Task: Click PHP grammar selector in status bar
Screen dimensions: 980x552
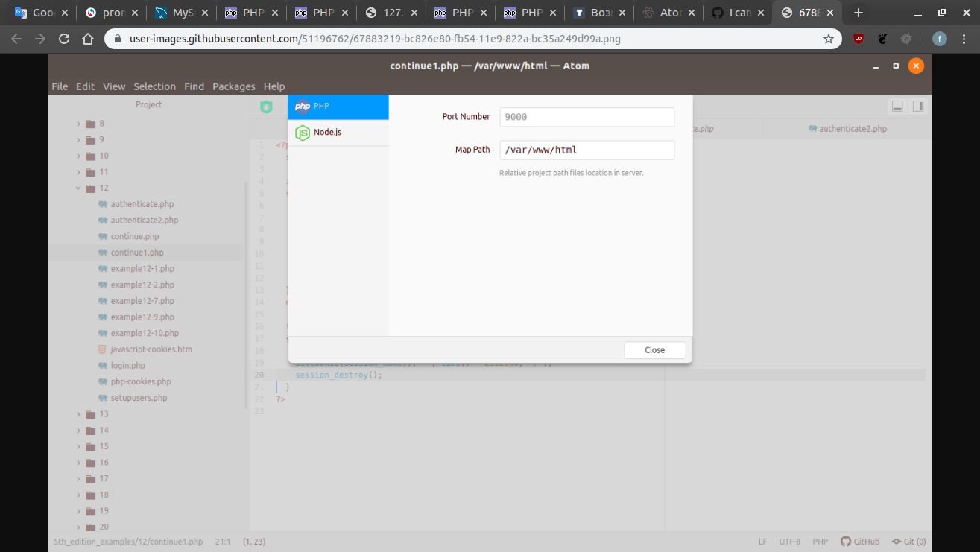Action: point(820,542)
